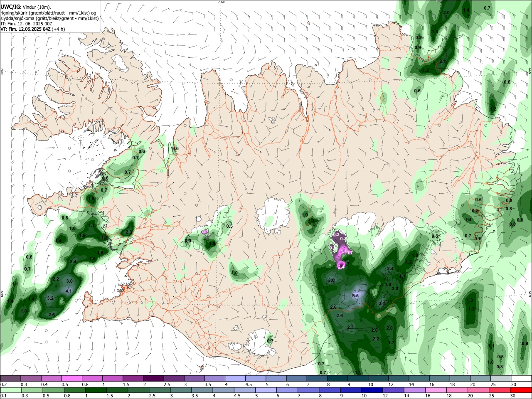Select the white 30 swatch in the upper snow legend row

521,379
